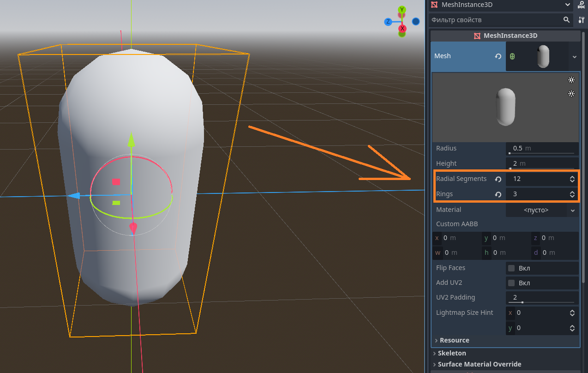Enable the Add UV2 checkbox
This screenshot has height=373, width=588.
(511, 283)
